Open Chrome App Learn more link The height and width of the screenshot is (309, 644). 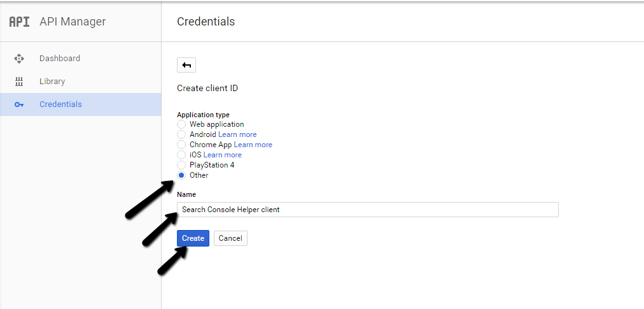(253, 145)
